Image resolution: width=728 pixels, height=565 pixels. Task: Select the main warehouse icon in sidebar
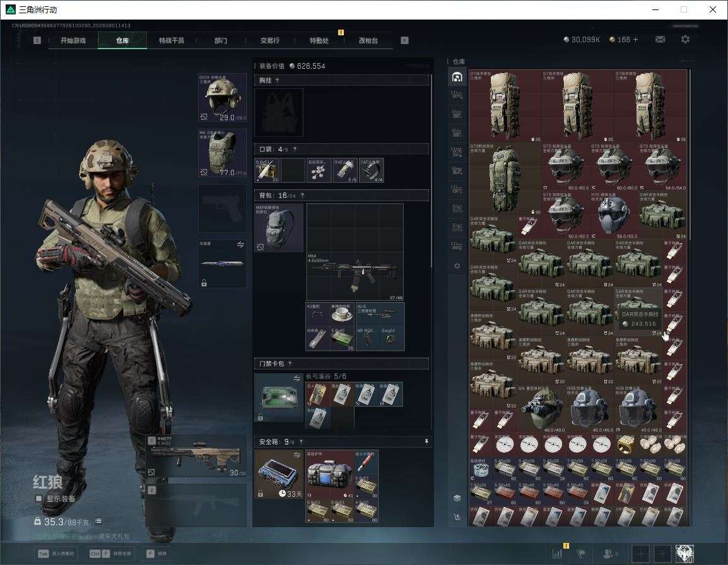[457, 77]
